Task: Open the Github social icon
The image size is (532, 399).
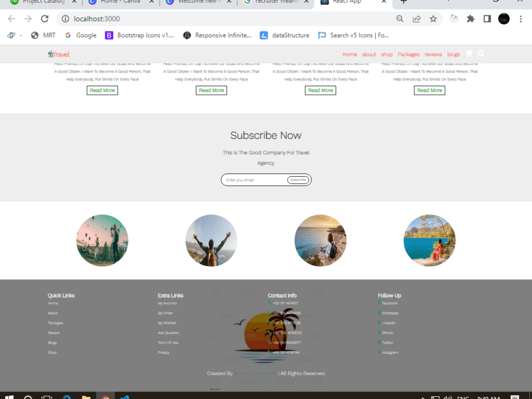Action: pyautogui.click(x=387, y=332)
